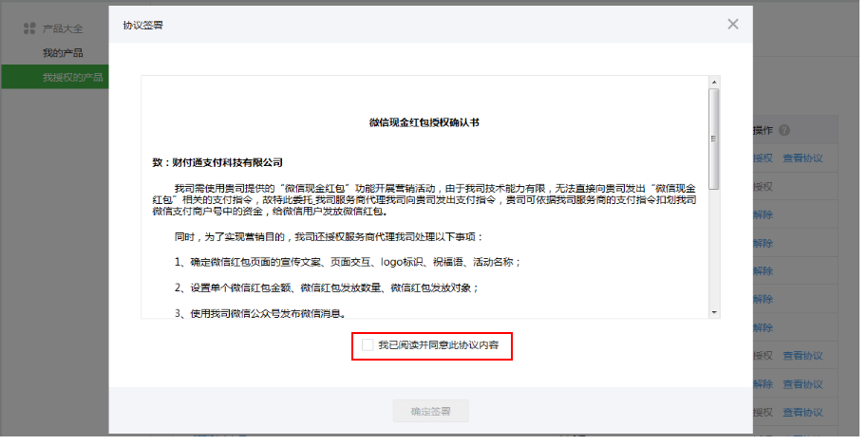Click the 授权 link in the first row
Image resolution: width=868 pixels, height=445 pixels.
pos(763,158)
